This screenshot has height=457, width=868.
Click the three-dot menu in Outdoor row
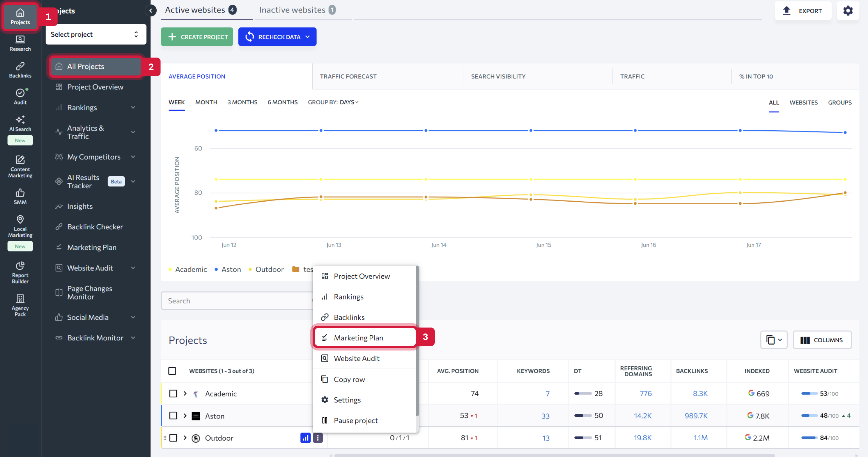[317, 438]
